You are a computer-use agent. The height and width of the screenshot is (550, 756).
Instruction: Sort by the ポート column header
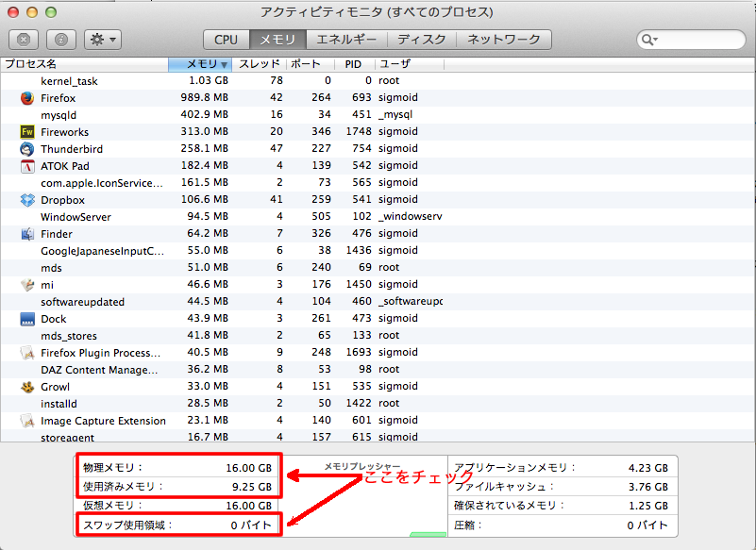click(x=311, y=64)
